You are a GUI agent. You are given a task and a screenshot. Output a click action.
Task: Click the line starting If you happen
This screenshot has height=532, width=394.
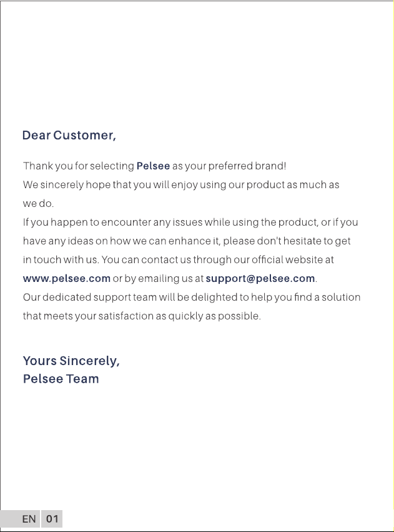point(190,222)
